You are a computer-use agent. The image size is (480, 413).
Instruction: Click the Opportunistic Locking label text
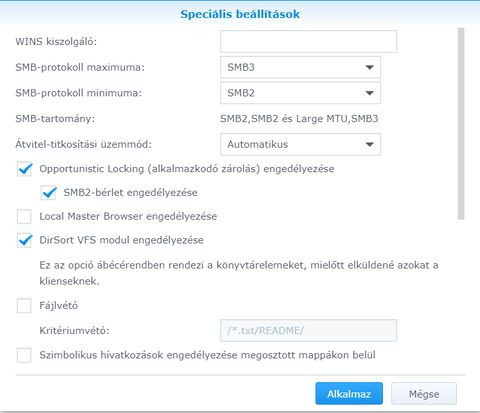187,169
